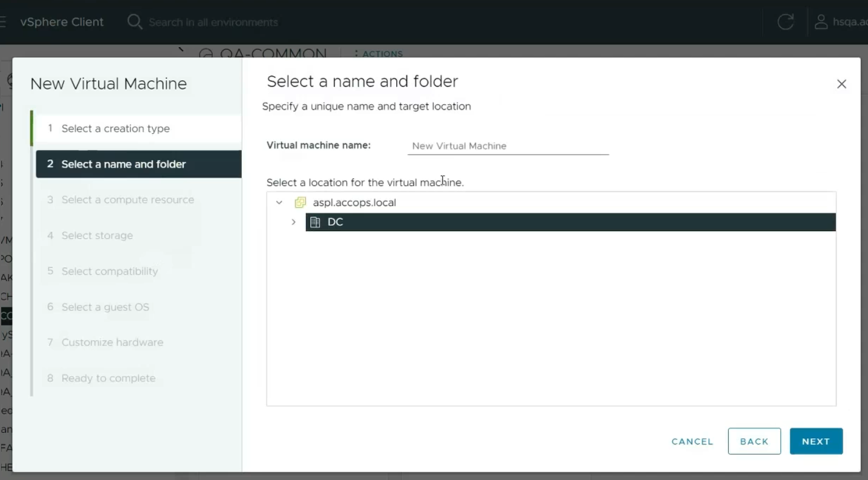Image resolution: width=868 pixels, height=480 pixels.
Task: Close the New Virtual Machine dialog
Action: (841, 84)
